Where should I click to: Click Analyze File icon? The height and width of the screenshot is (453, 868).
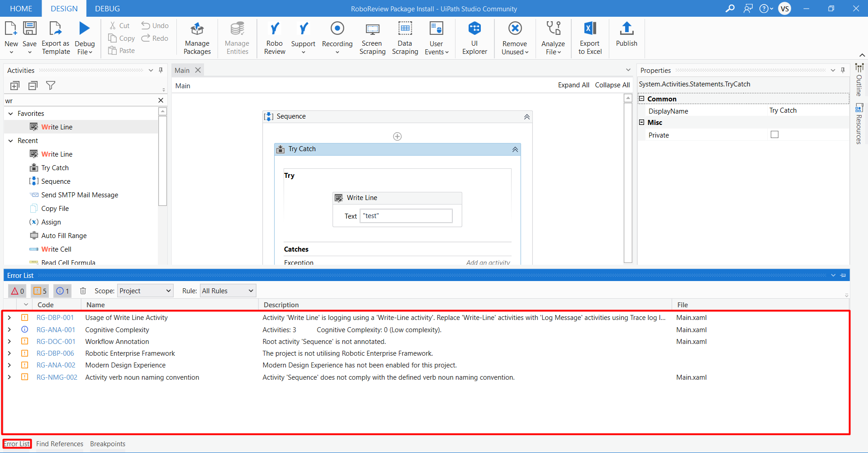click(x=553, y=29)
